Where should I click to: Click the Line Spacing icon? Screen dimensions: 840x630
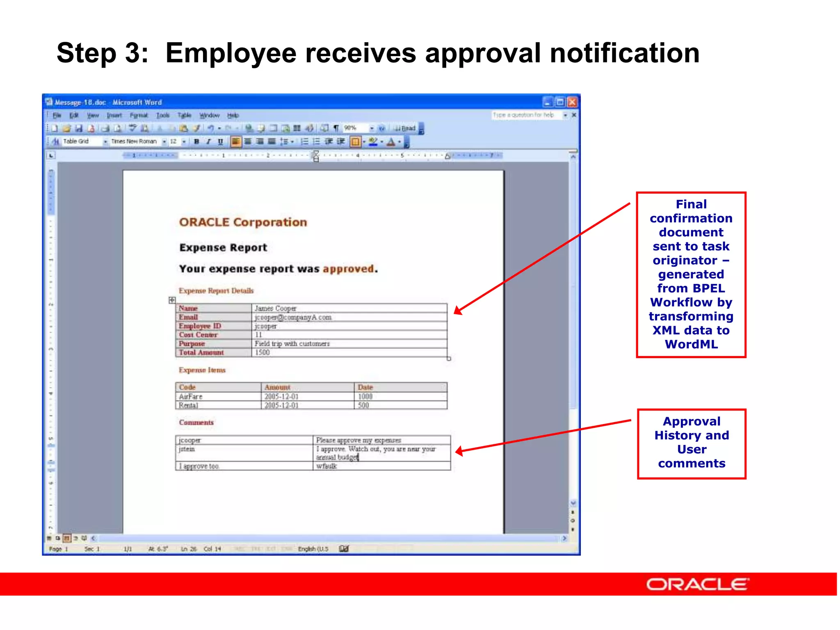coord(284,142)
